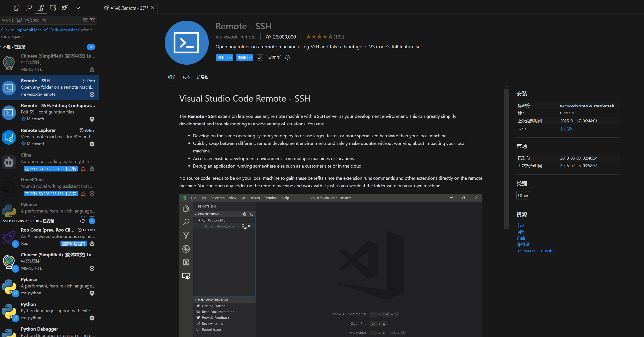
Task: Switch to the Extension Pack tab
Action: [x=203, y=77]
